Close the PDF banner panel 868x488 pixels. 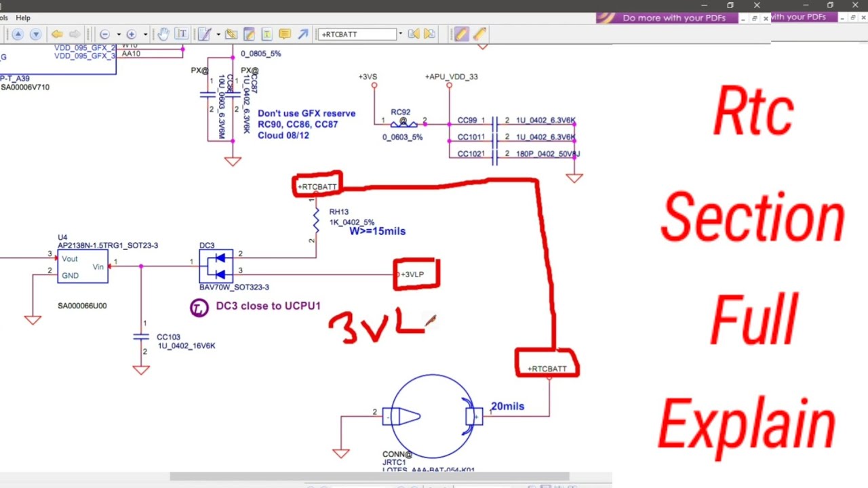766,18
